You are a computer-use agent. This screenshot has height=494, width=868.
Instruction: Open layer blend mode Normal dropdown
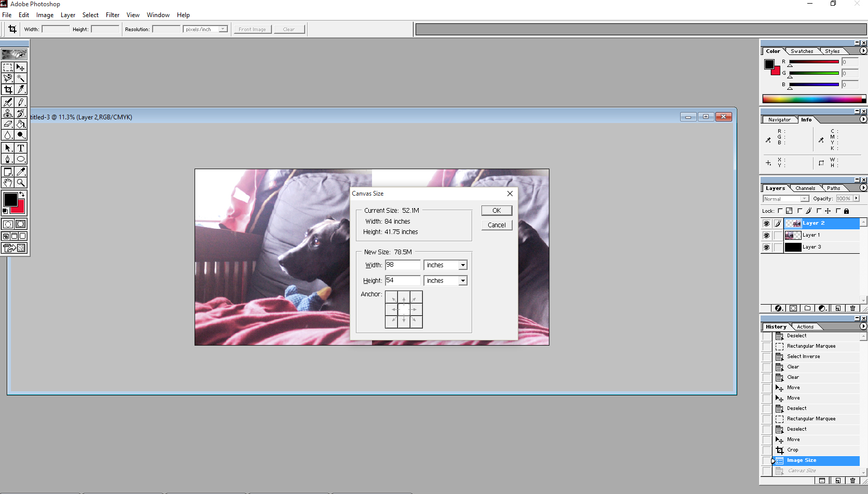[804, 199]
